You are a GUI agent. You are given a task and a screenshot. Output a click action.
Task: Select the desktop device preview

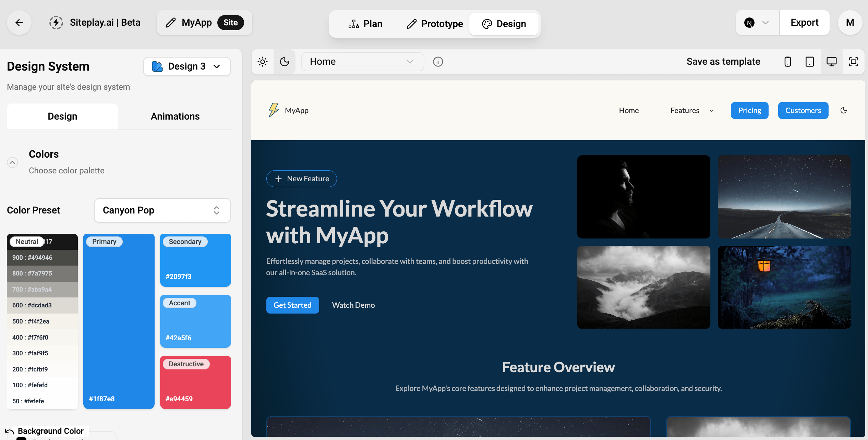coord(832,62)
